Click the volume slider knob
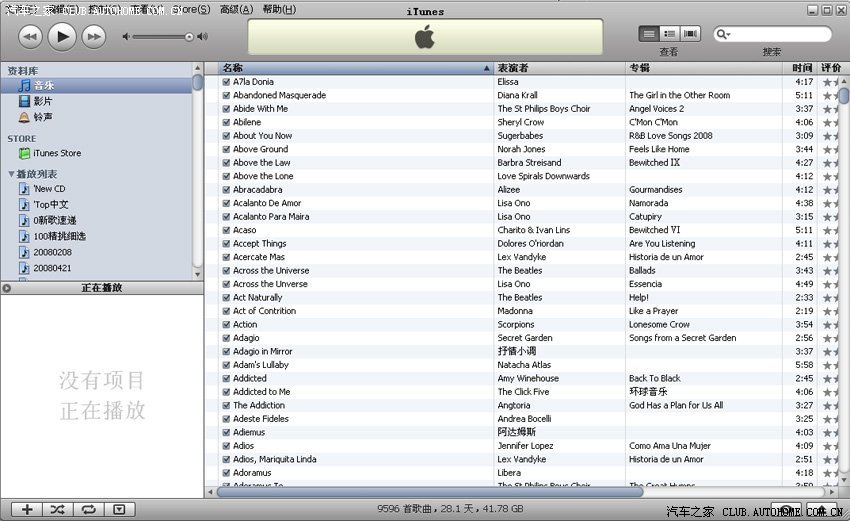The width and height of the screenshot is (850, 521). click(x=188, y=37)
